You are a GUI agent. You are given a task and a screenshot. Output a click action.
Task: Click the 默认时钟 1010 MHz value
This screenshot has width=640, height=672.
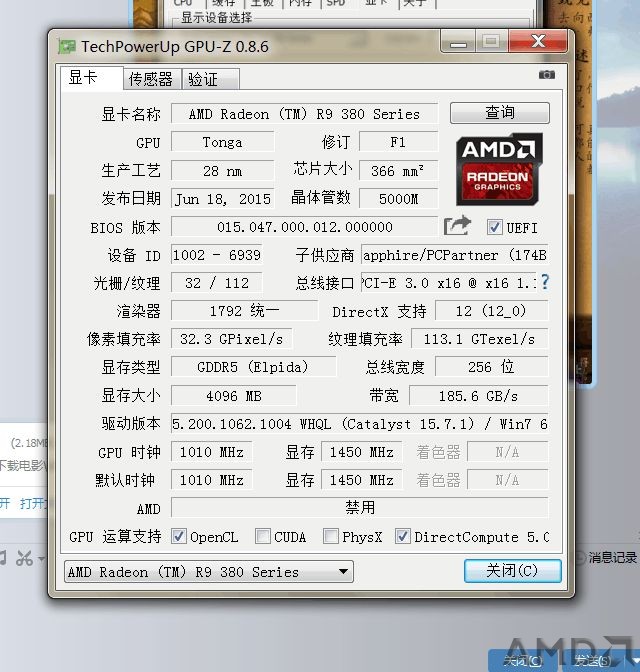pos(212,480)
